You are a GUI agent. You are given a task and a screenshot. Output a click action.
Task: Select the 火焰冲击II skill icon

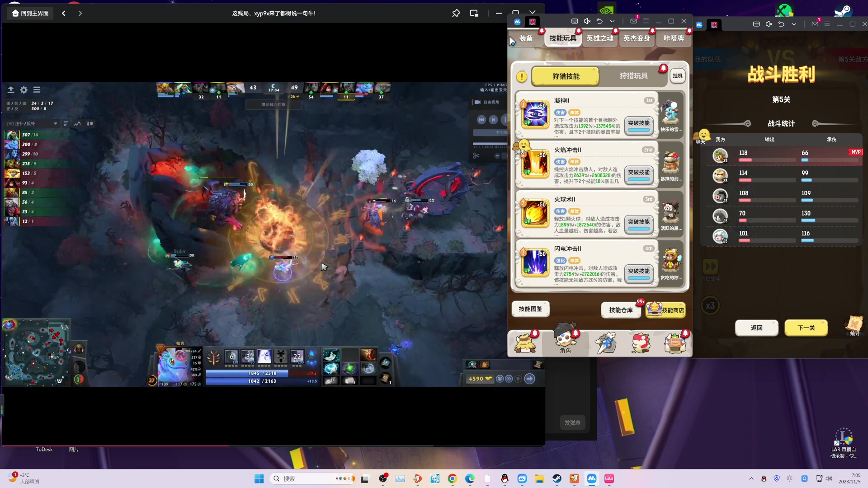535,164
